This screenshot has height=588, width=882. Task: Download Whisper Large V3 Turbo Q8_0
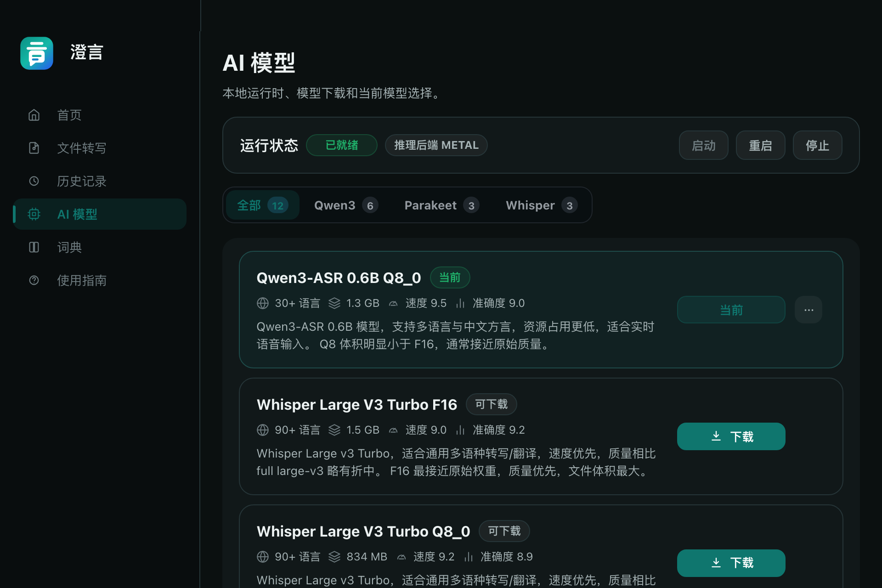pos(731,563)
